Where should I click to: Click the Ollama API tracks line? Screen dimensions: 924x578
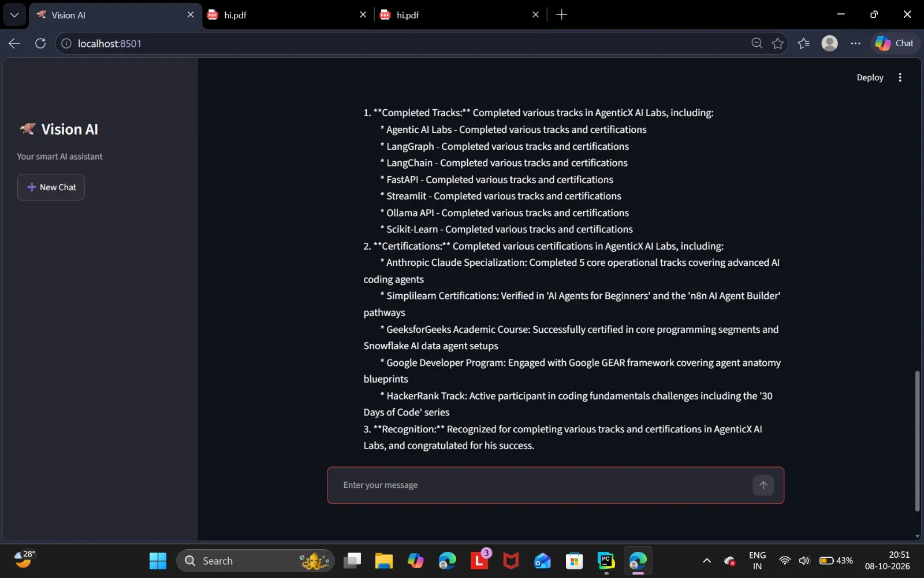click(x=505, y=213)
